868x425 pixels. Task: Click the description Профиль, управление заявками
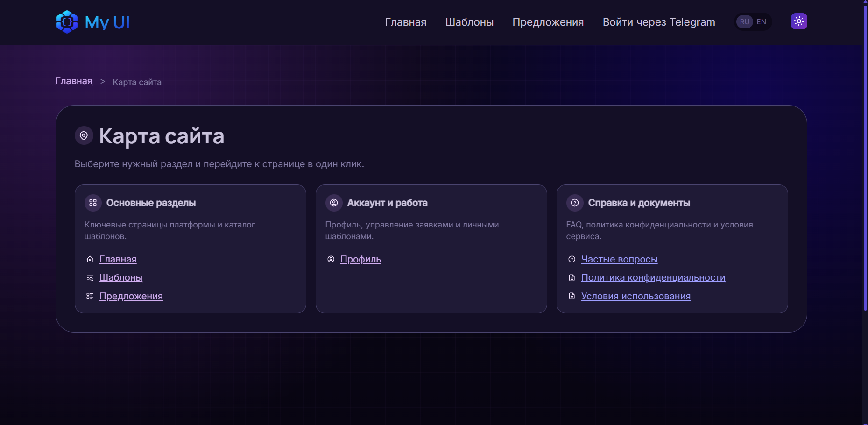tap(412, 230)
